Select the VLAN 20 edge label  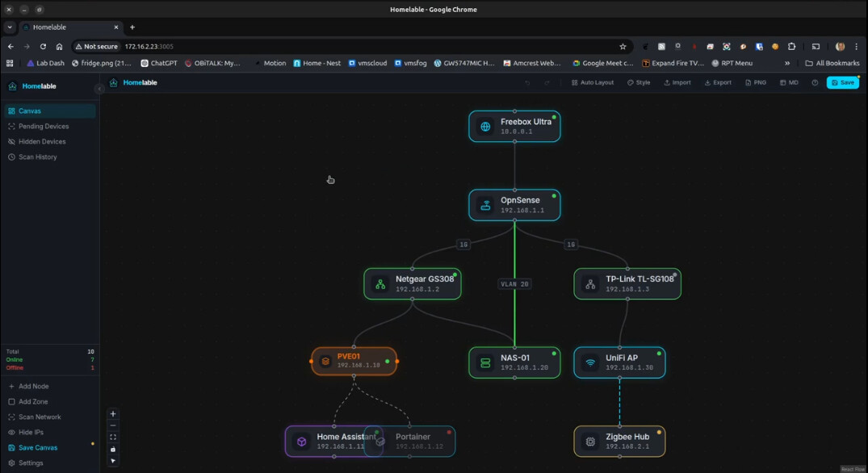(514, 284)
